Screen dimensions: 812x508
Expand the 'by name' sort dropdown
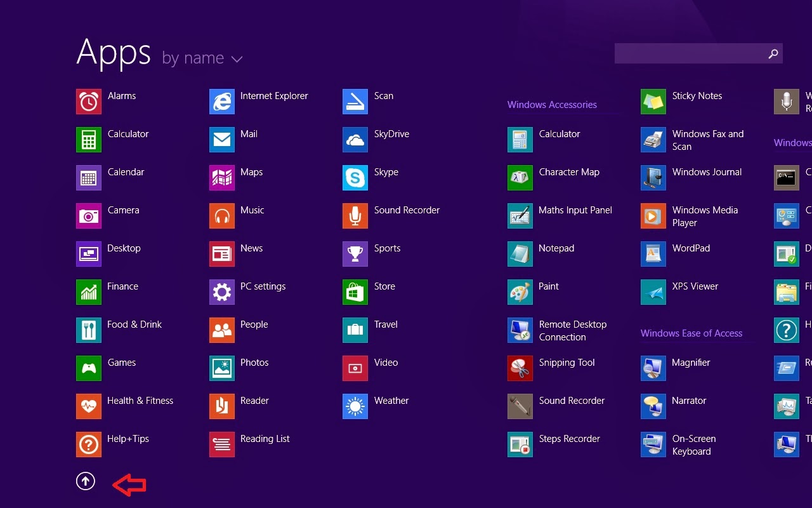(x=202, y=58)
